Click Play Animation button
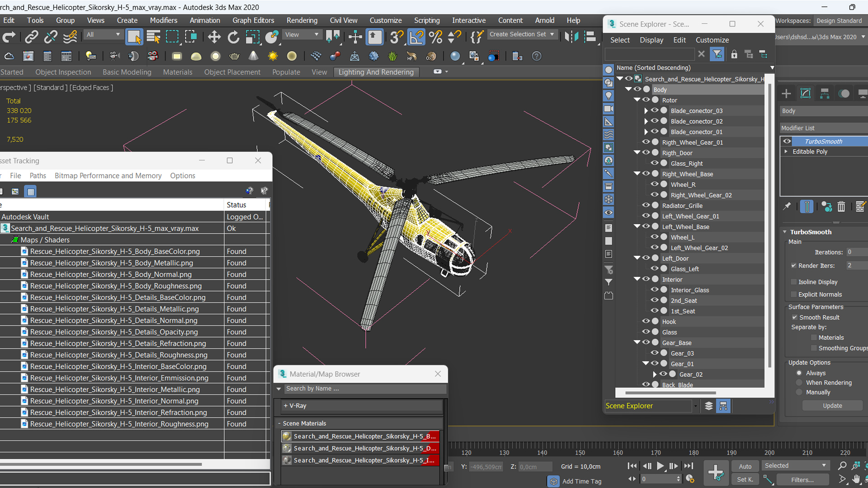Image resolution: width=868 pixels, height=488 pixels. click(x=660, y=466)
